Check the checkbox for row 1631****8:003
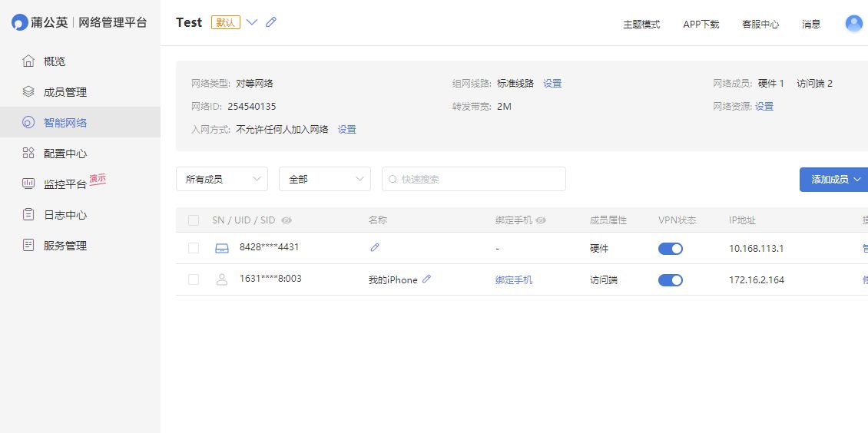This screenshot has width=868, height=433. coord(194,279)
